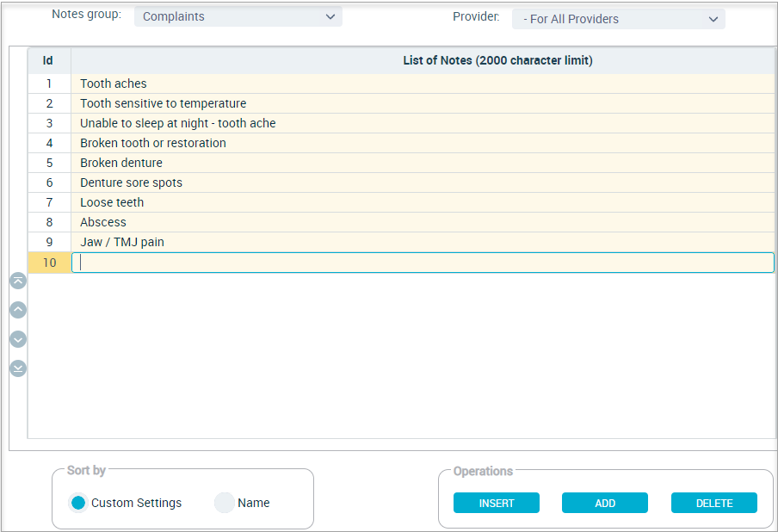Viewport: 778px width, 532px height.
Task: Click the Id column header
Action: point(49,60)
